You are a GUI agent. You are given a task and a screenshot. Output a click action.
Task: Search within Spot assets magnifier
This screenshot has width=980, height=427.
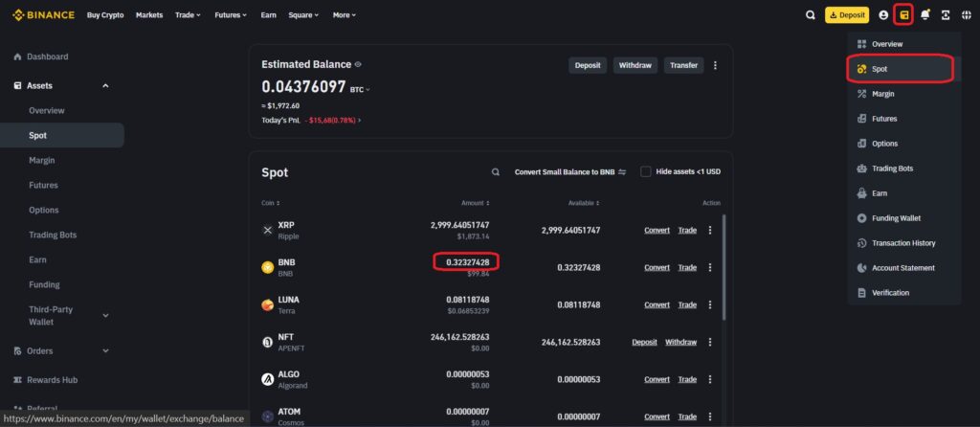496,172
